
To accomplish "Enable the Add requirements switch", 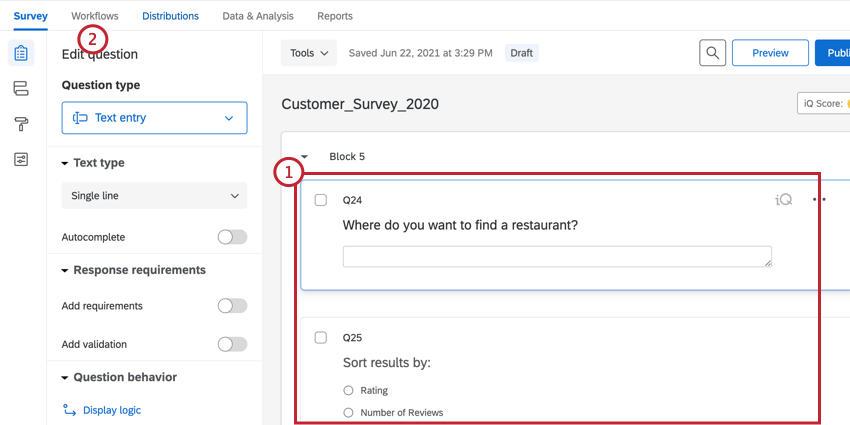I will click(x=232, y=306).
